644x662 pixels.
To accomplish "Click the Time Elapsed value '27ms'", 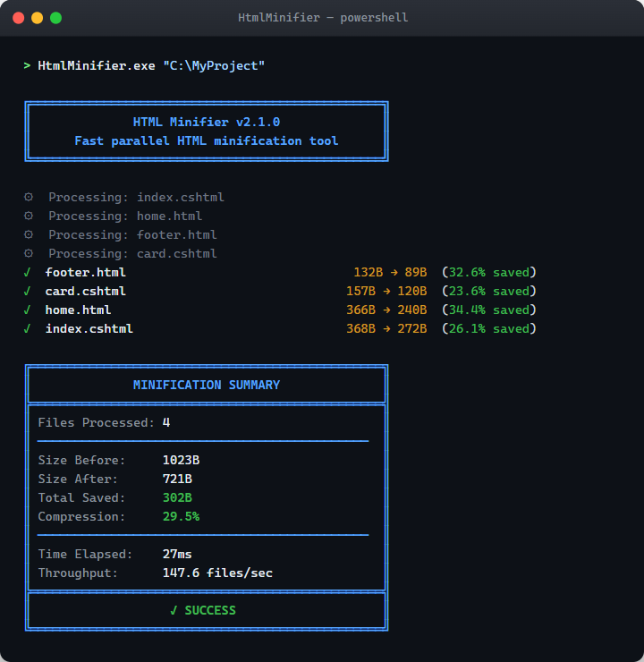I will tap(177, 555).
